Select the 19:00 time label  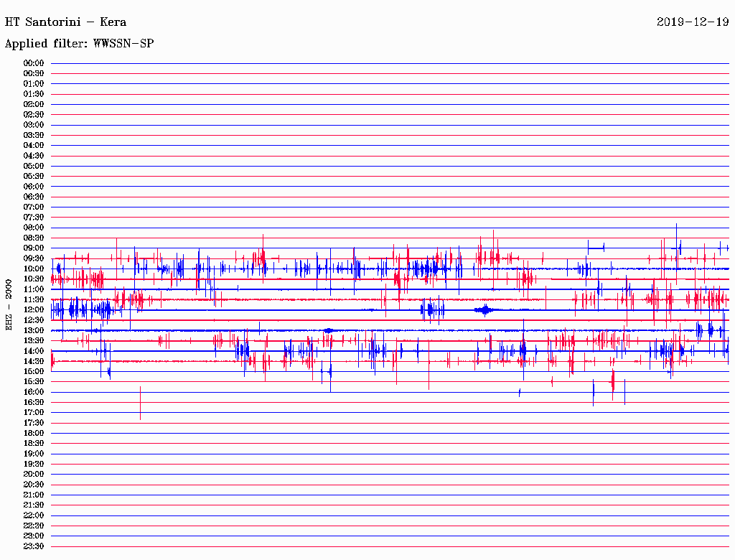point(34,454)
